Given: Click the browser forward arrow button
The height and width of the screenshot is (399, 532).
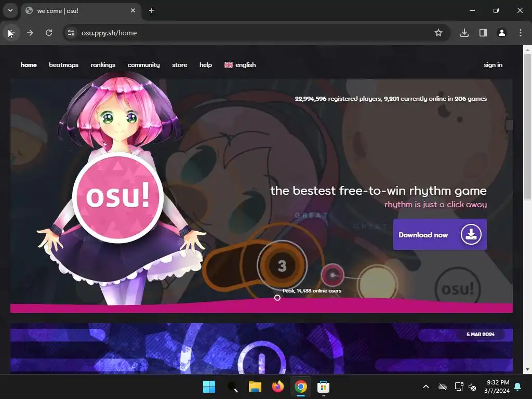Looking at the screenshot, I should [30, 33].
